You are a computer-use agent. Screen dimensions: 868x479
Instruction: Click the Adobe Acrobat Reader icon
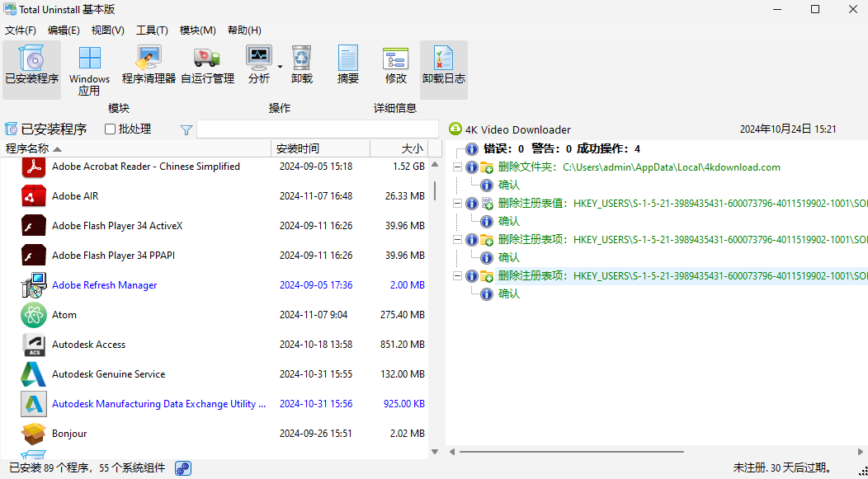(33, 167)
